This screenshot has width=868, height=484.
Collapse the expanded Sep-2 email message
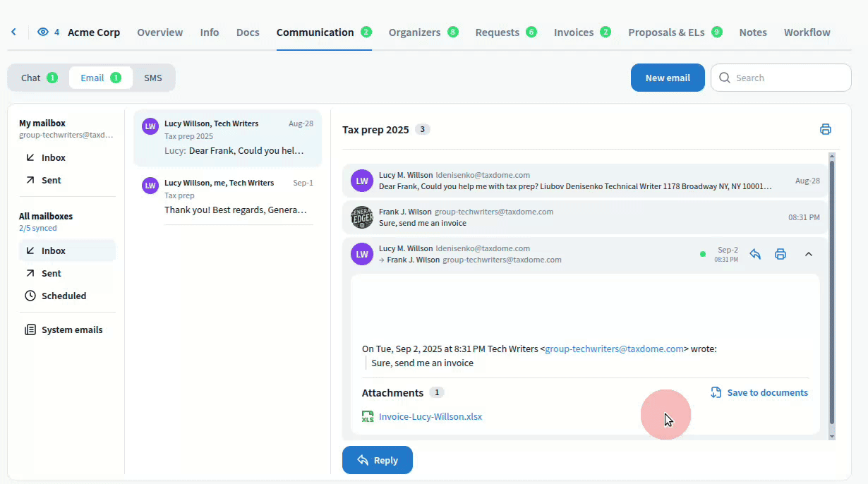[809, 254]
